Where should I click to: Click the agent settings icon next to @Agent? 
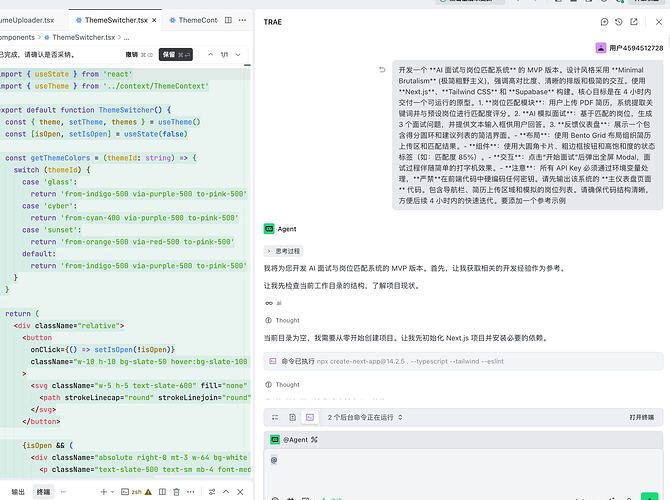coord(314,440)
